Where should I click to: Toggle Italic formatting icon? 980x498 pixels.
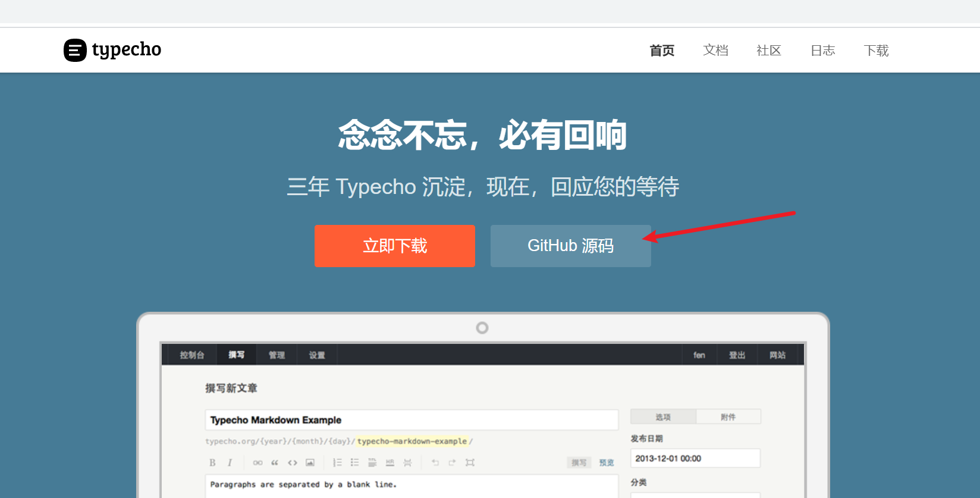(x=230, y=462)
